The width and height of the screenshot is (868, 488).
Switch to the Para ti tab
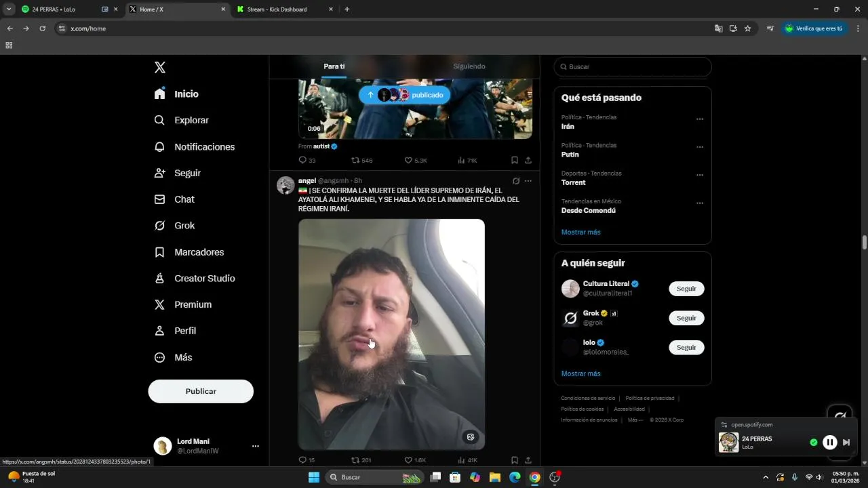334,66
